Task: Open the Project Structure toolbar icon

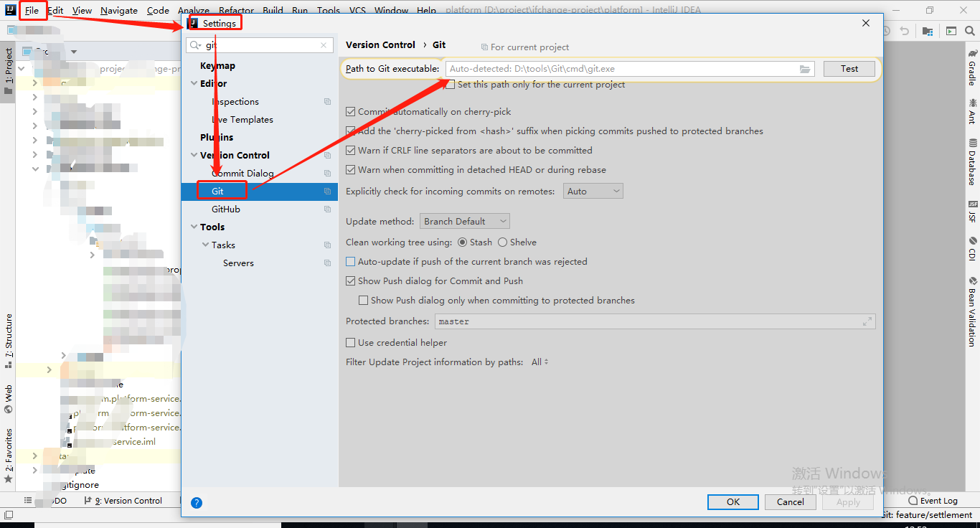Action: [x=928, y=31]
